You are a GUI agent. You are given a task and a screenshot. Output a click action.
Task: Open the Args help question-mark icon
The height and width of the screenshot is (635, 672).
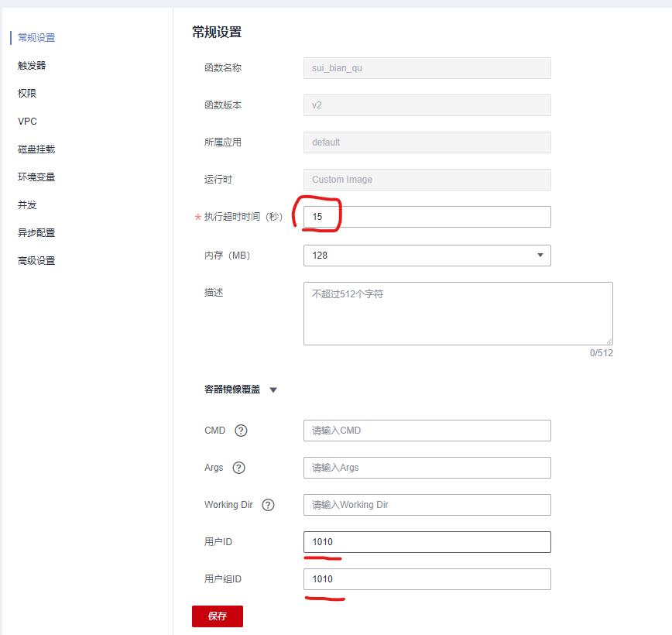tap(238, 468)
